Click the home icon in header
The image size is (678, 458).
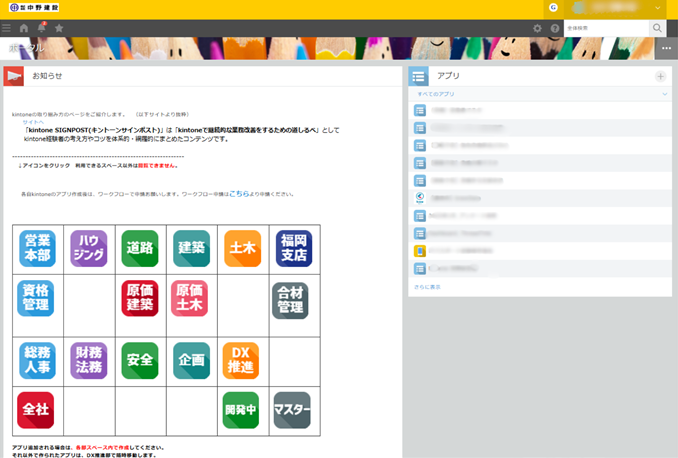(x=24, y=28)
